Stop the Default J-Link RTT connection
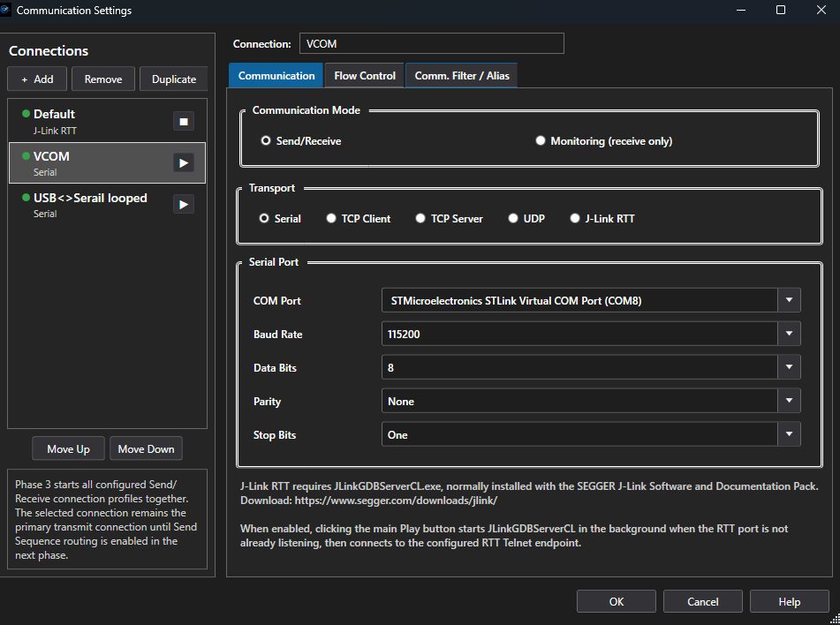Image resolution: width=840 pixels, height=625 pixels. point(183,122)
